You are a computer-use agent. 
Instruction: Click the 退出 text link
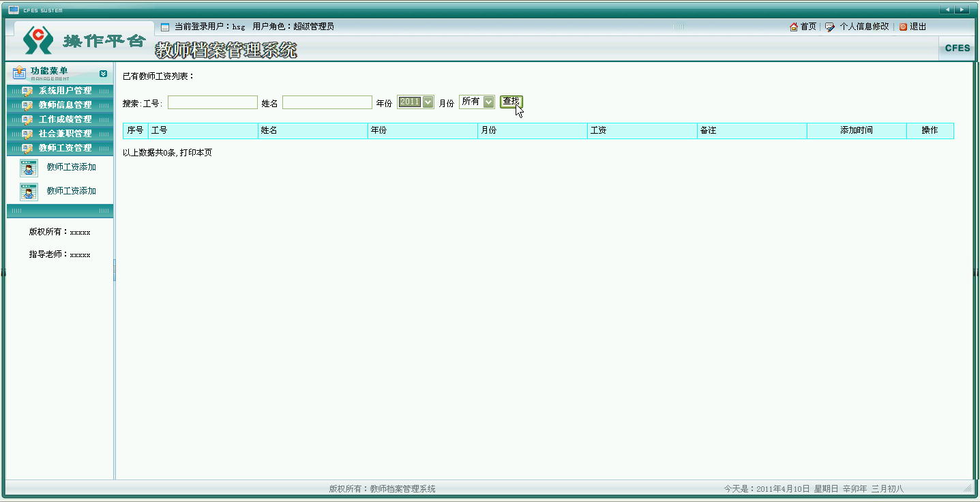coord(918,27)
